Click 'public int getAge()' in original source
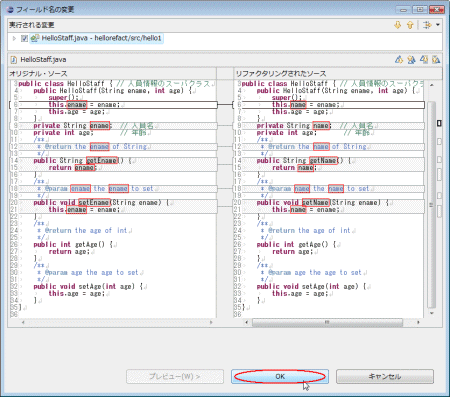This screenshot has width=450, height=397. pyautogui.click(x=69, y=245)
